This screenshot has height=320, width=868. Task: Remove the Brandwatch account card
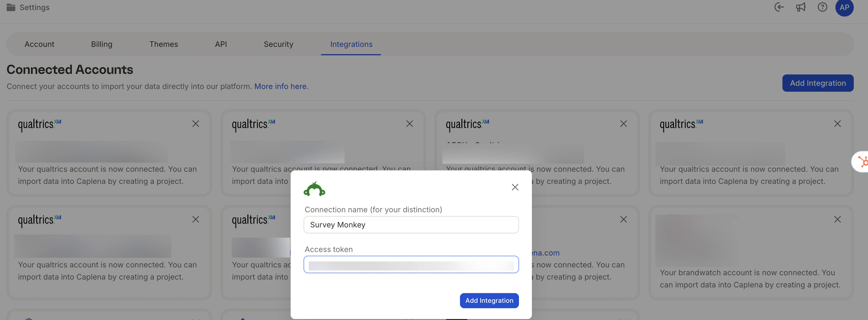pyautogui.click(x=837, y=219)
